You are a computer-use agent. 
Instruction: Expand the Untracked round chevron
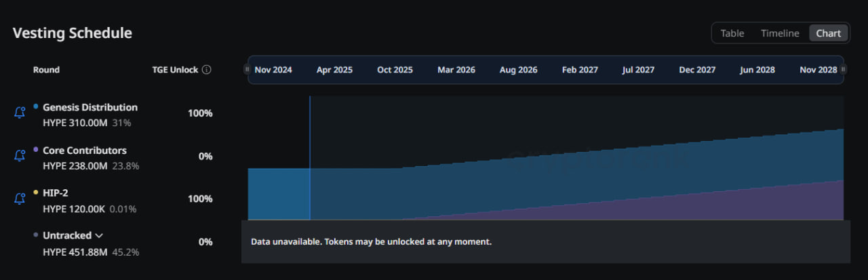click(x=99, y=235)
